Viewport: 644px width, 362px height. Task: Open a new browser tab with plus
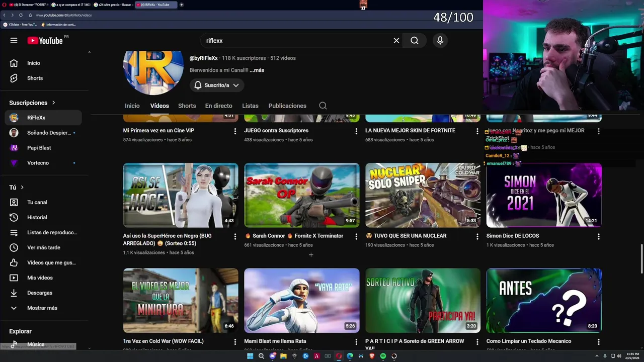[182, 5]
